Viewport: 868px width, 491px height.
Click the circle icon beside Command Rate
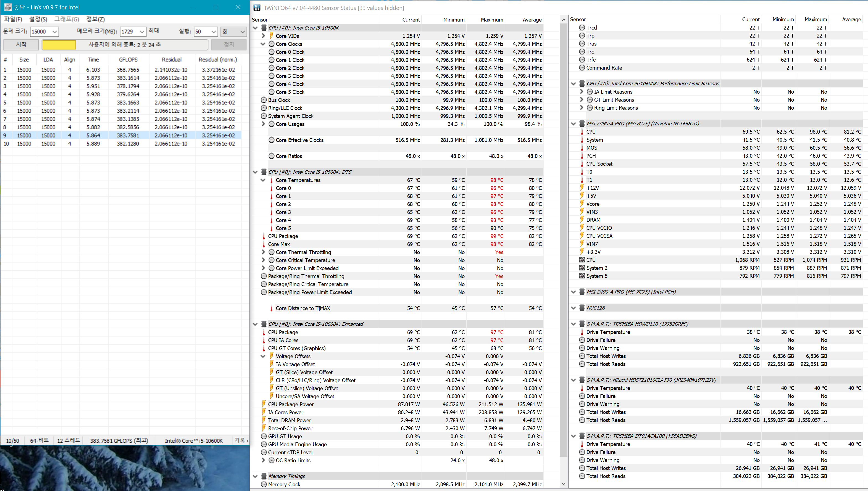coord(582,67)
